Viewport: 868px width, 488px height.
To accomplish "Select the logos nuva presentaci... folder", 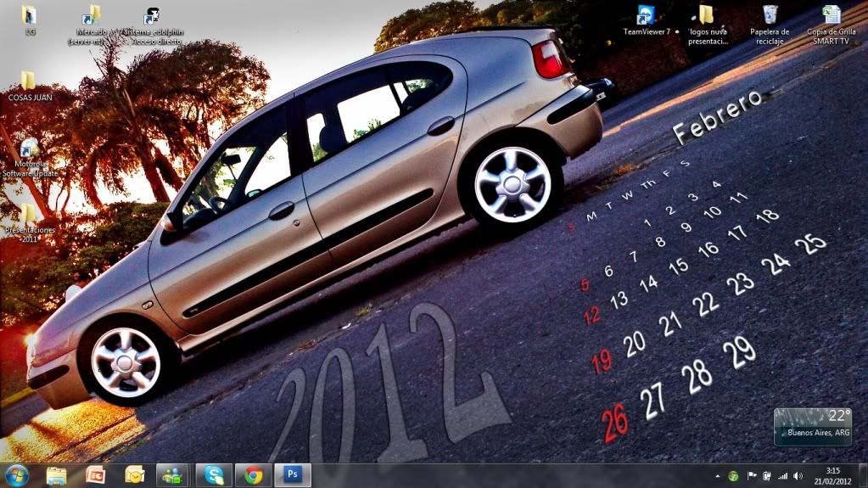I will [706, 15].
